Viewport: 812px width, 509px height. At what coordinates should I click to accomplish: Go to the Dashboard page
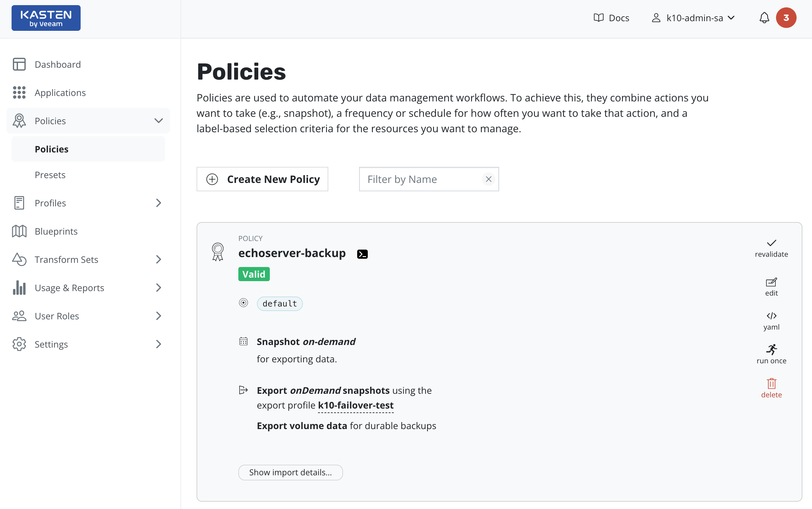[x=57, y=64]
